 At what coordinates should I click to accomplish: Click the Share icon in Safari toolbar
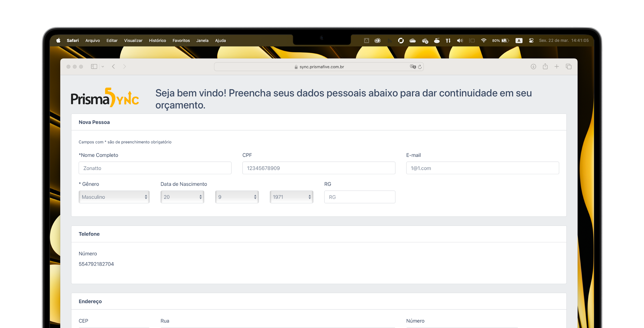[545, 67]
